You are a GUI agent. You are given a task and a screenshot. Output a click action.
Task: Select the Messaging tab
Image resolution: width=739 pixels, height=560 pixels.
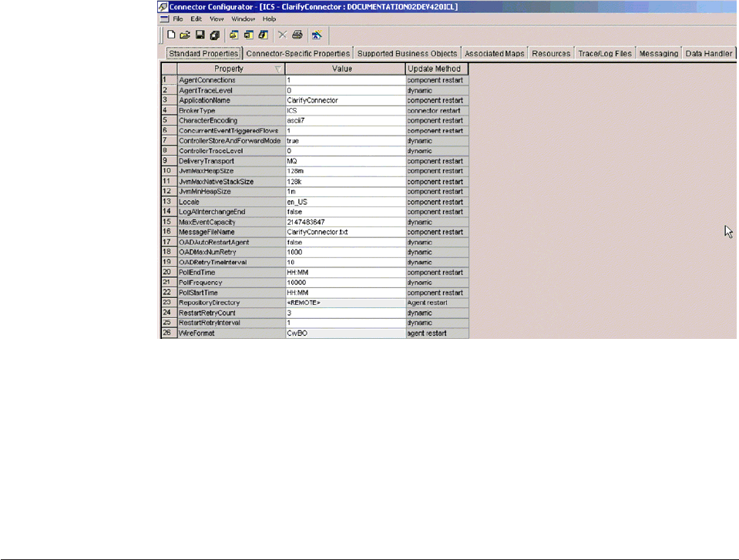point(658,54)
